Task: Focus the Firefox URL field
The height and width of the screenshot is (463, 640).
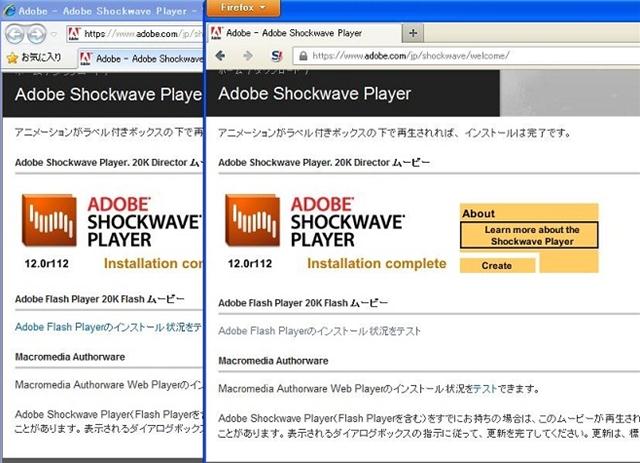Action: click(466, 56)
